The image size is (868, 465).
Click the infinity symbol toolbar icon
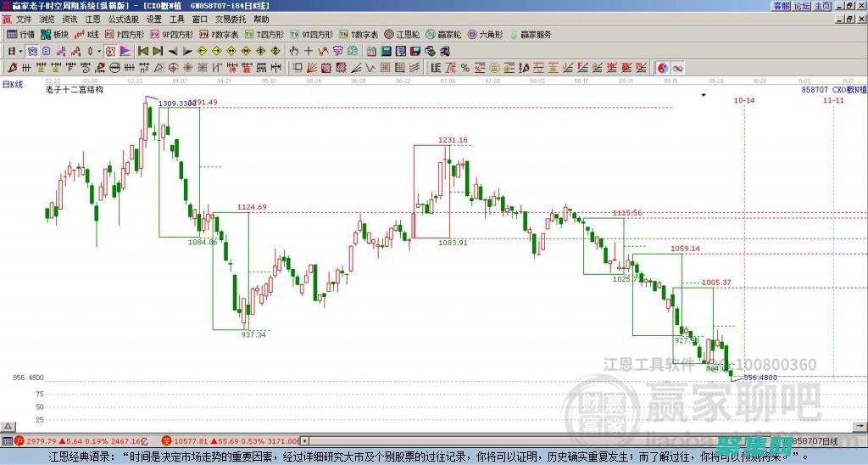678,67
